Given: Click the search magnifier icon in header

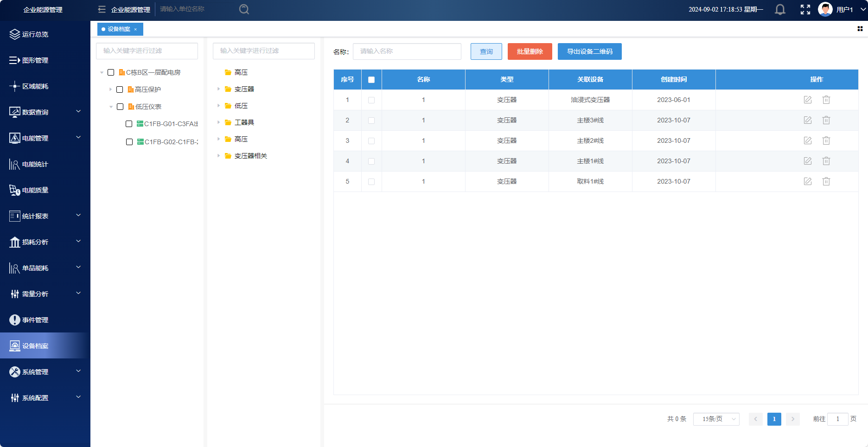Looking at the screenshot, I should tap(244, 9).
